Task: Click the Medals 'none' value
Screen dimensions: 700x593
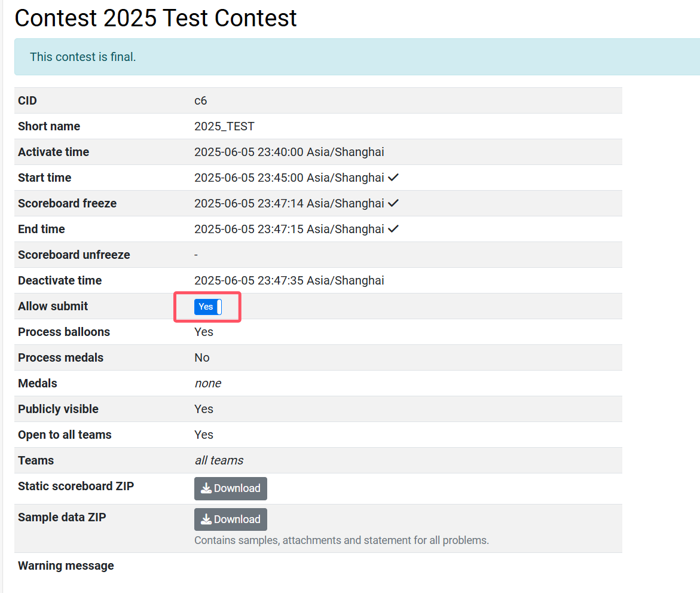Action: 208,383
